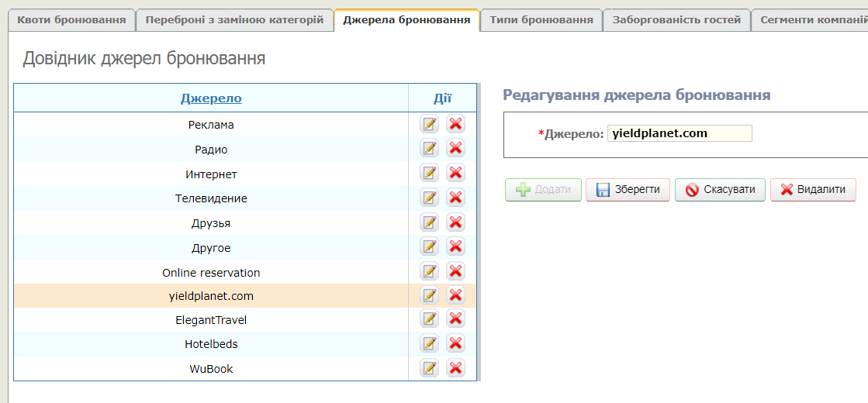Remove WuBook source with delete icon
The height and width of the screenshot is (403, 868).
456,369
